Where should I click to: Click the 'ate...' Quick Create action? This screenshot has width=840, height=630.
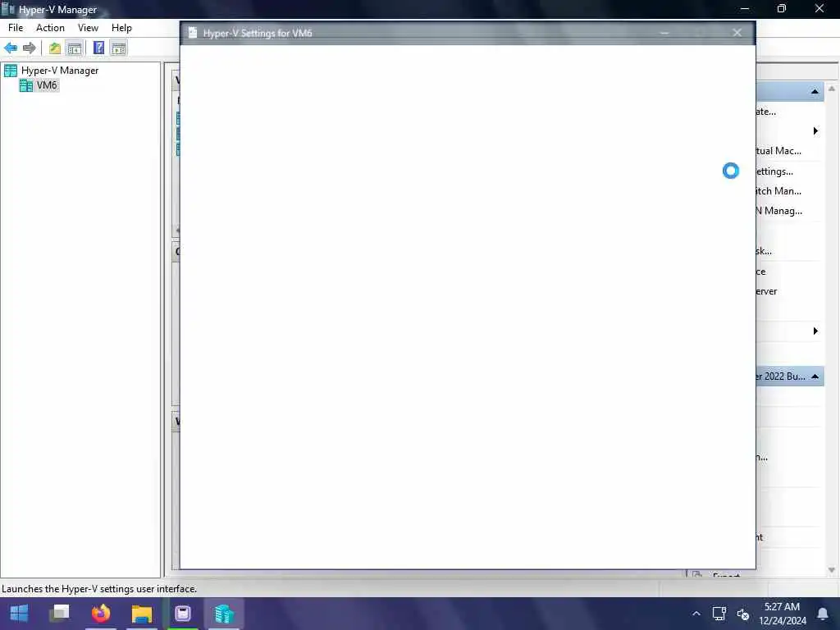tap(766, 112)
